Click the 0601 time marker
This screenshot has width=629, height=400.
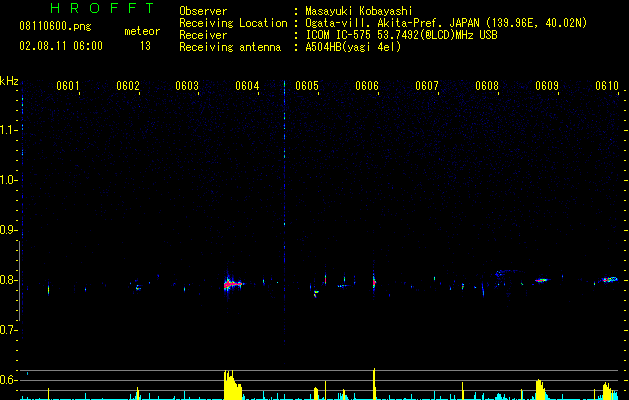pyautogui.click(x=67, y=86)
